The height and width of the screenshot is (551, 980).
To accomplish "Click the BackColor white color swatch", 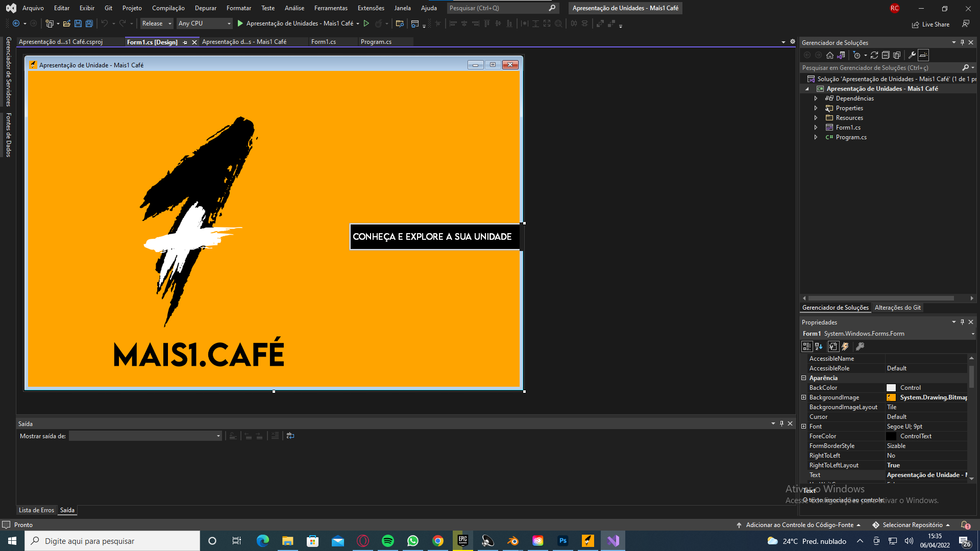I will click(891, 388).
